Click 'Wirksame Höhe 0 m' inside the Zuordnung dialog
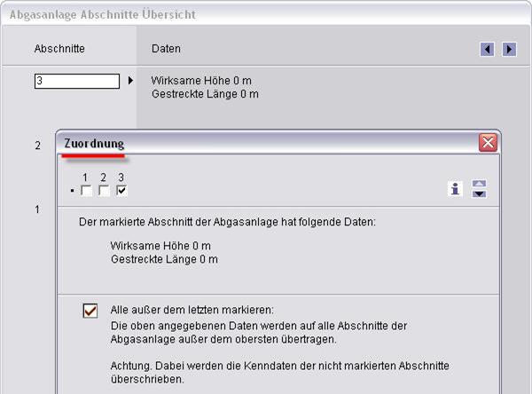The height and width of the screenshot is (394, 532). click(160, 246)
